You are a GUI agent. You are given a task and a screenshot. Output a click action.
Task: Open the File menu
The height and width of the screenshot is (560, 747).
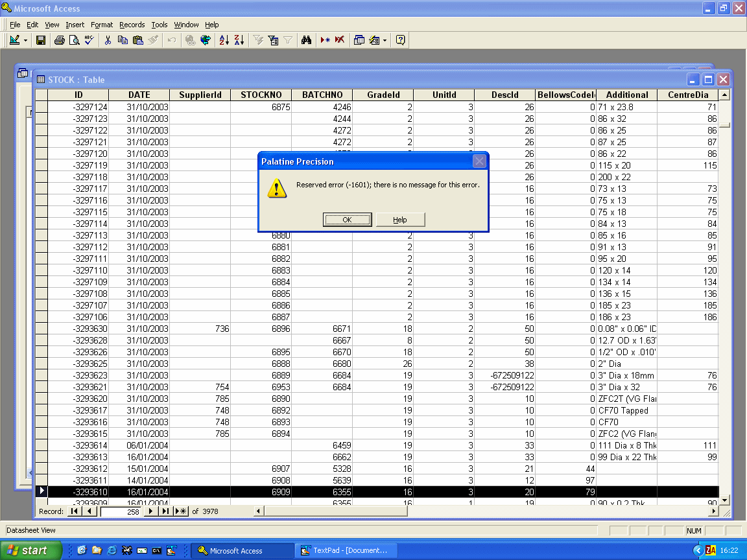pos(16,25)
